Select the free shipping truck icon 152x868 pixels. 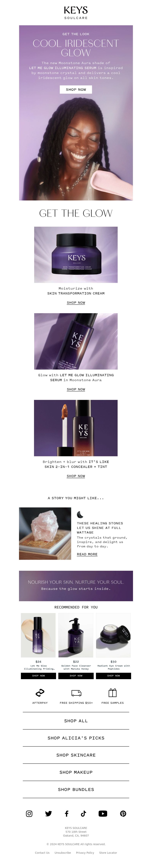pyautogui.click(x=76, y=693)
